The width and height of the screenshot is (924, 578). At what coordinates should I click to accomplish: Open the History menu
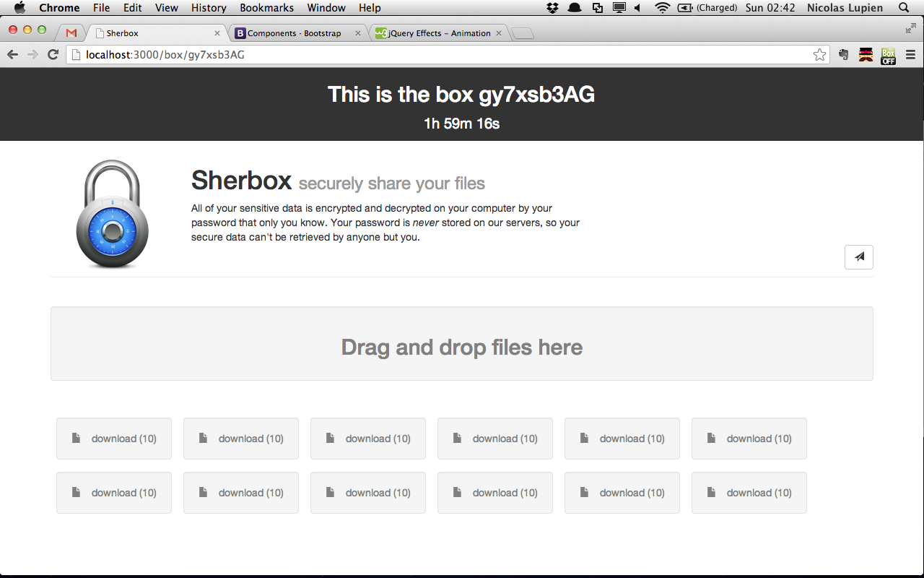tap(209, 8)
